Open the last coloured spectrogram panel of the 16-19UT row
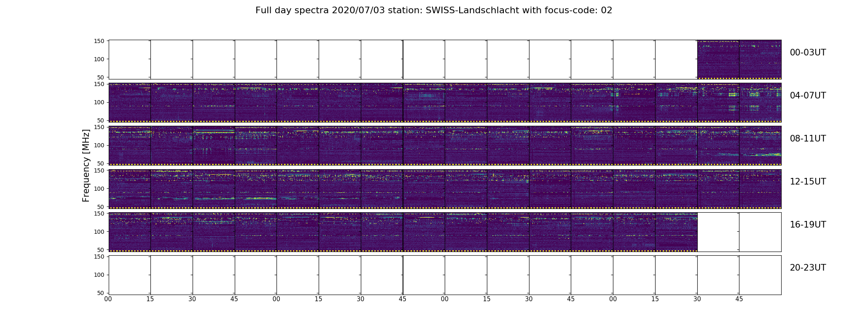Screen dimensions: 868x331 676,232
